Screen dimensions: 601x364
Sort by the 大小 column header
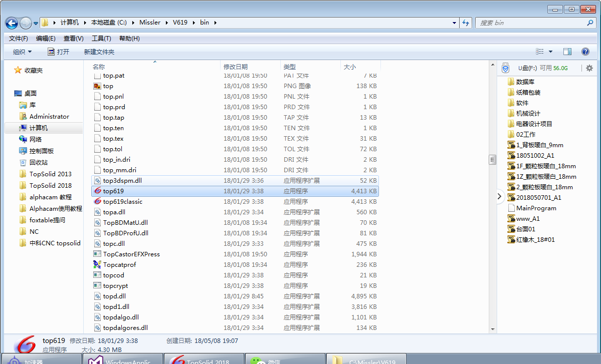(x=349, y=67)
